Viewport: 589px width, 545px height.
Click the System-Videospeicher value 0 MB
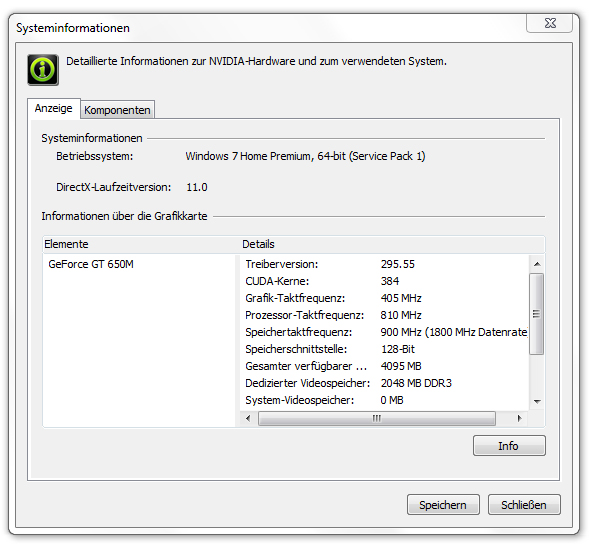coord(392,400)
